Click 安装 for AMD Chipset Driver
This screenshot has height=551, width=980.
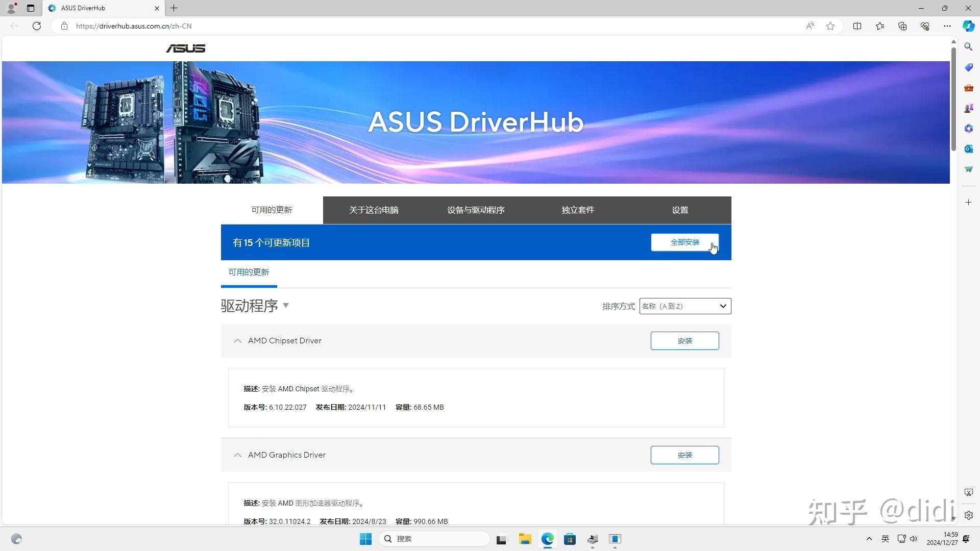click(x=685, y=340)
